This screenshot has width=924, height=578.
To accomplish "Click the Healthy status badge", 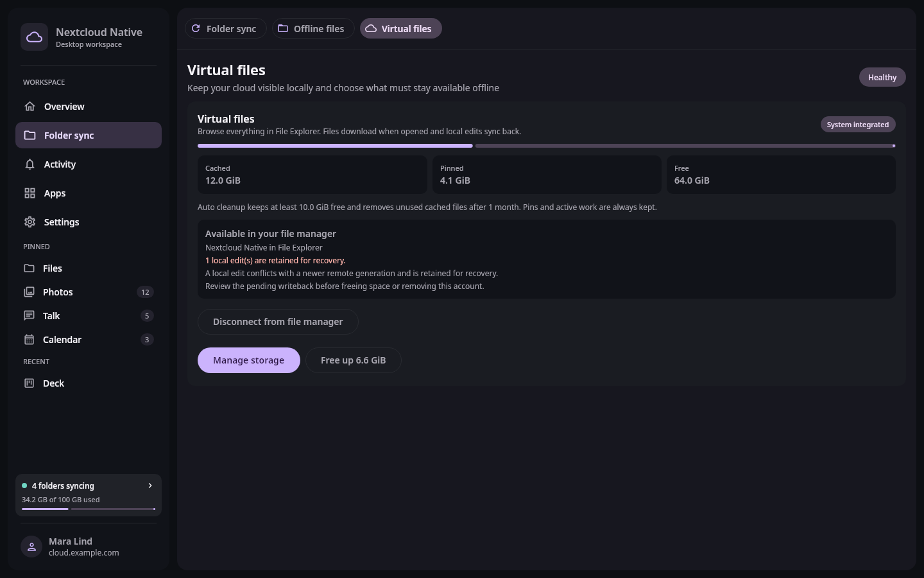I will tap(882, 77).
